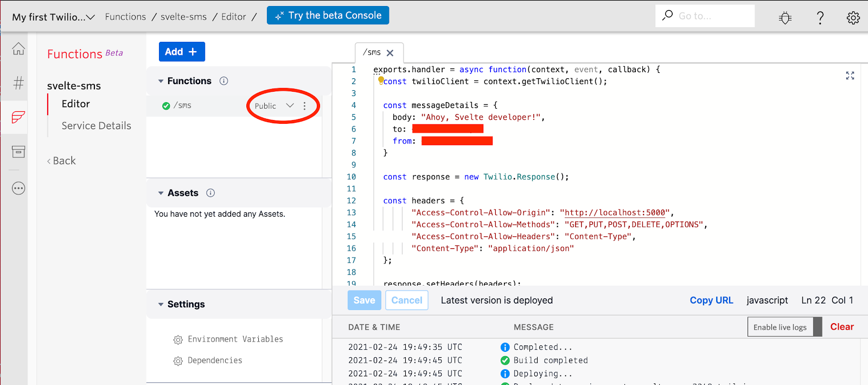Open the /sms function kebab menu
The height and width of the screenshot is (385, 868).
click(x=304, y=106)
